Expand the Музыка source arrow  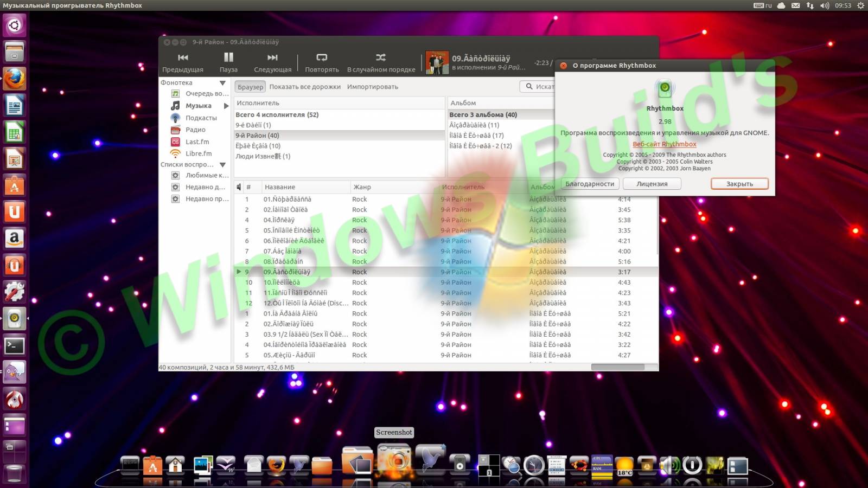click(226, 106)
